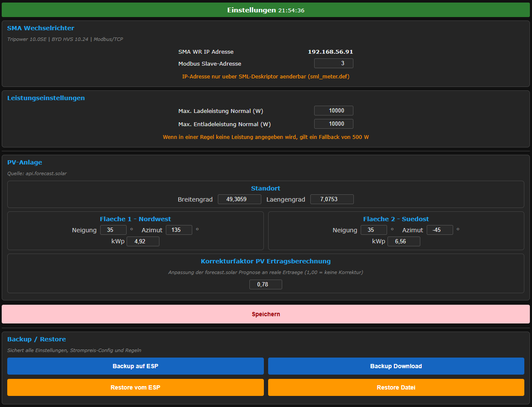The image size is (532, 407).
Task: Focus the kWp field of Flaeche 2
Action: coord(403,242)
